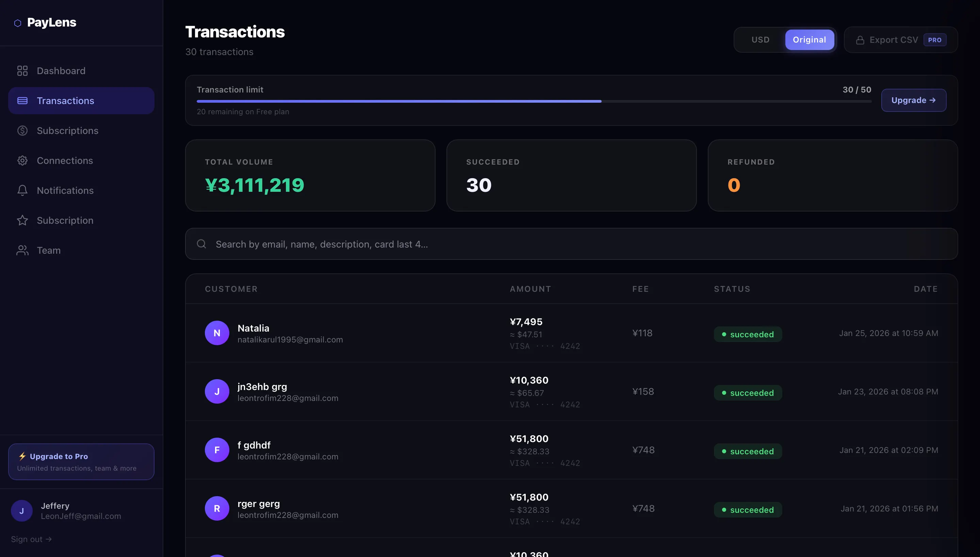Click the R avatar for rger gerg

[217, 508]
